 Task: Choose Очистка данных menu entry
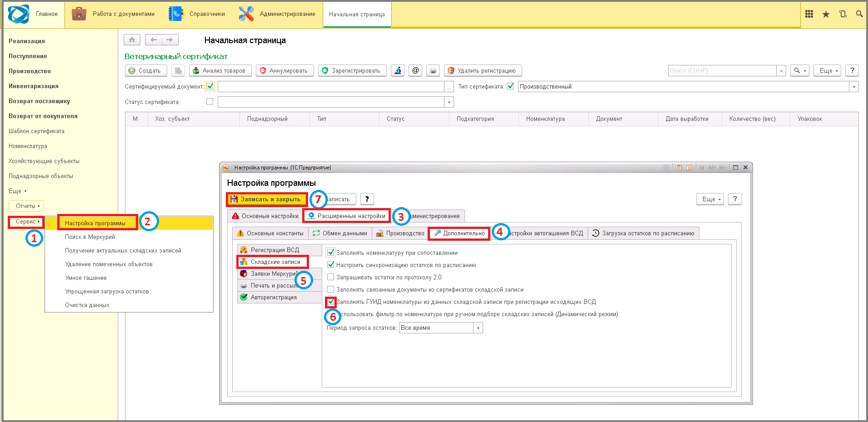tap(87, 305)
